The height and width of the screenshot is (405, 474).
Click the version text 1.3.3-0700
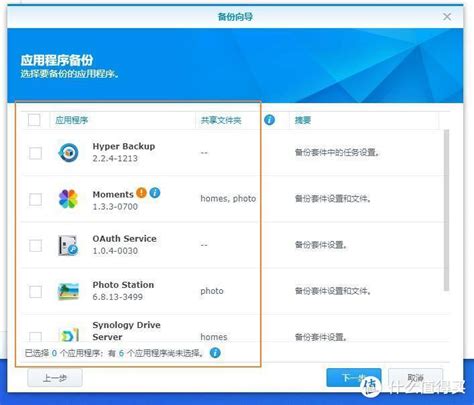115,207
